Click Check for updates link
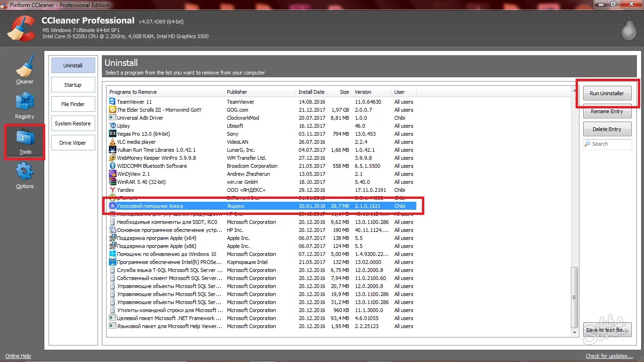Viewport: 644px width, 362px height. 609,356
